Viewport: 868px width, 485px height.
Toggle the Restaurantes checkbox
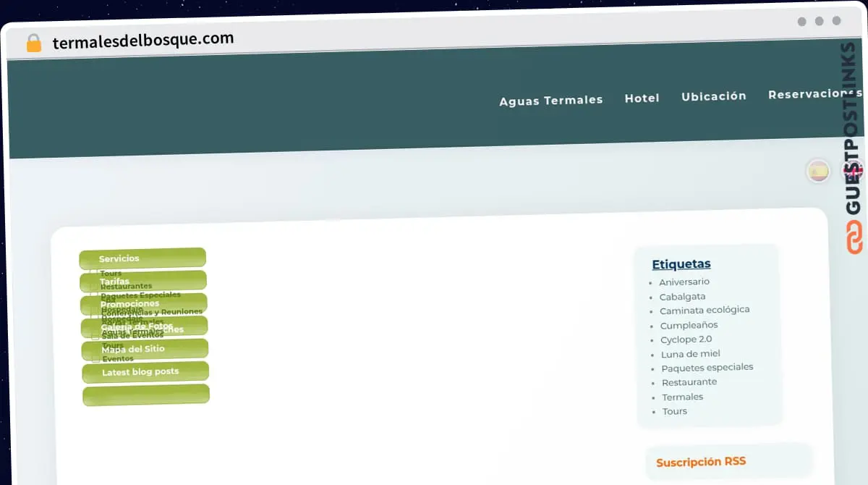[93, 285]
